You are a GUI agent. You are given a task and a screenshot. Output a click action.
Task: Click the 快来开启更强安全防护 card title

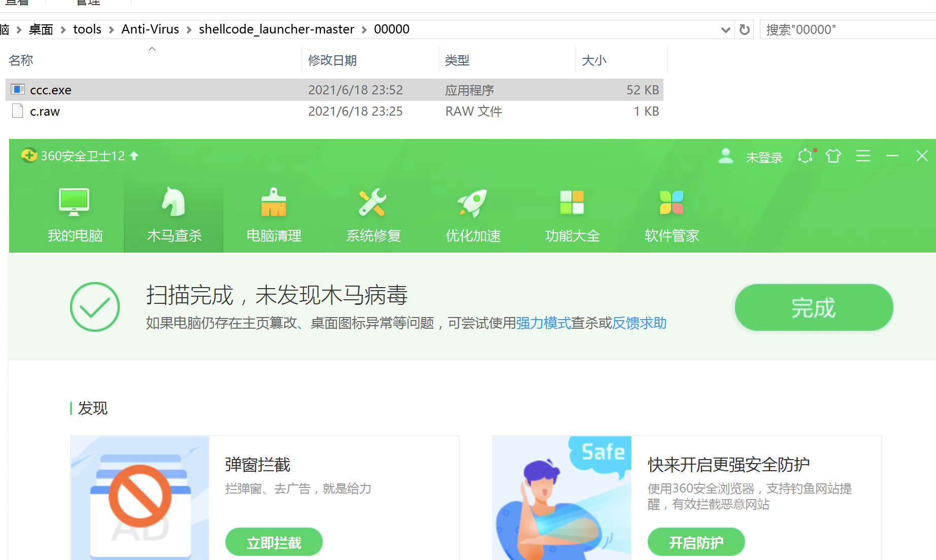[728, 465]
